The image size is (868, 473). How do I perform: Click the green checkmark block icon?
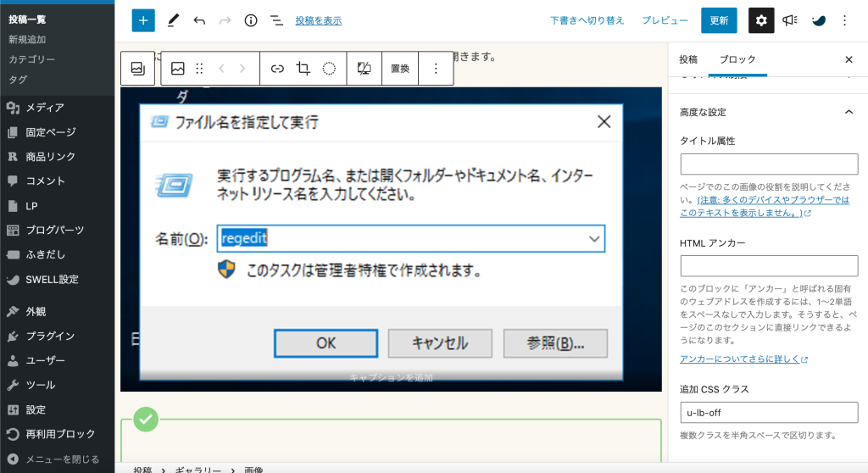pyautogui.click(x=146, y=420)
